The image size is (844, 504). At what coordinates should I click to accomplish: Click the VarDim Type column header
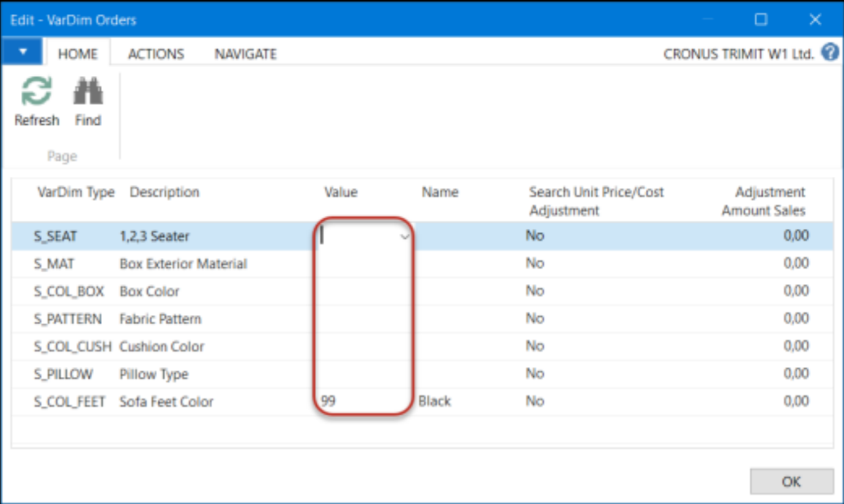(76, 192)
